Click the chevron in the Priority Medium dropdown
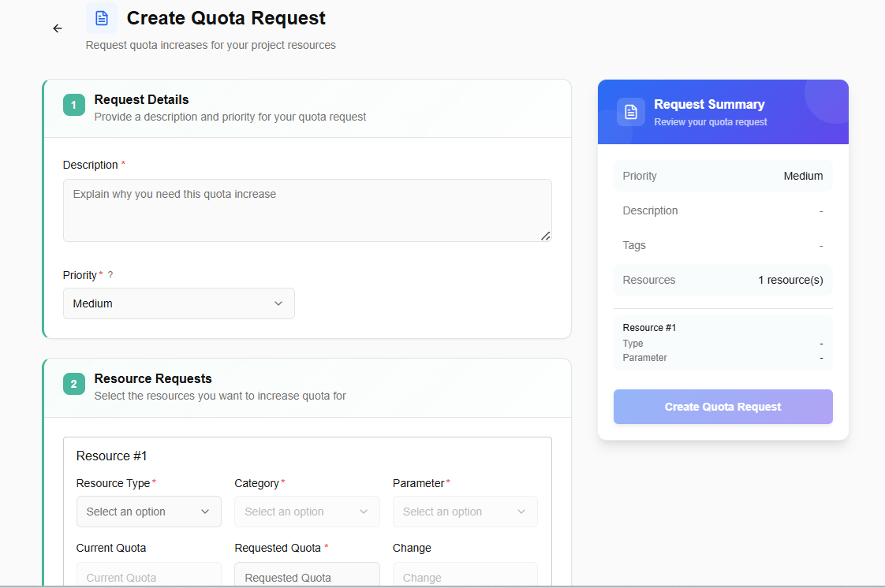885x588 pixels. pyautogui.click(x=278, y=303)
